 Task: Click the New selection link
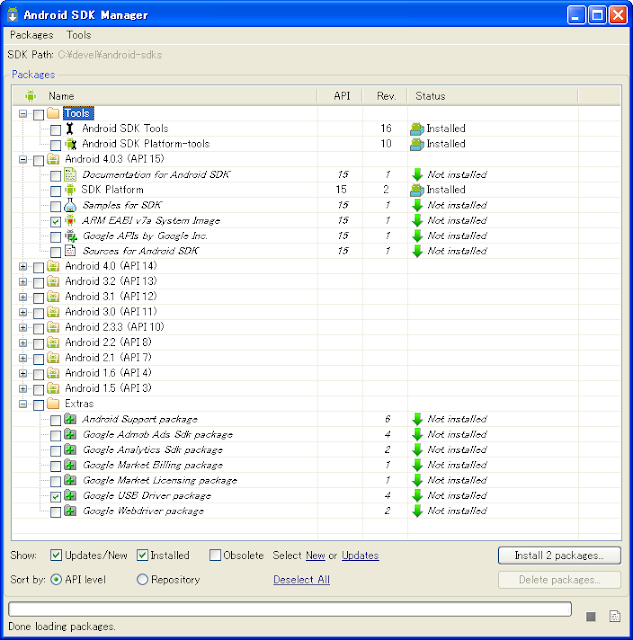click(315, 556)
